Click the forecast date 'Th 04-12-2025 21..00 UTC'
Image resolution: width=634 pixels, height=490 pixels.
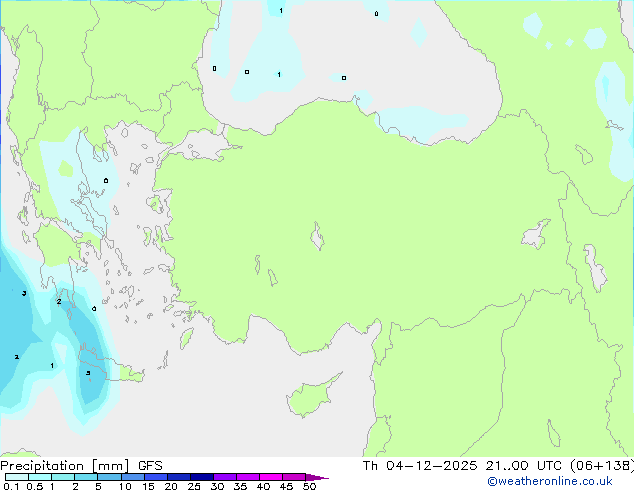pyautogui.click(x=464, y=466)
